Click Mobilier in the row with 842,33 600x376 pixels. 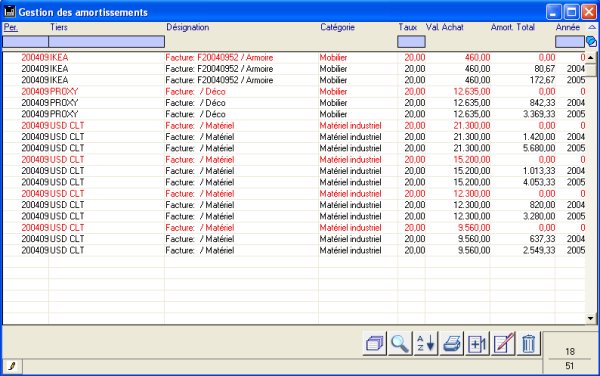(333, 103)
